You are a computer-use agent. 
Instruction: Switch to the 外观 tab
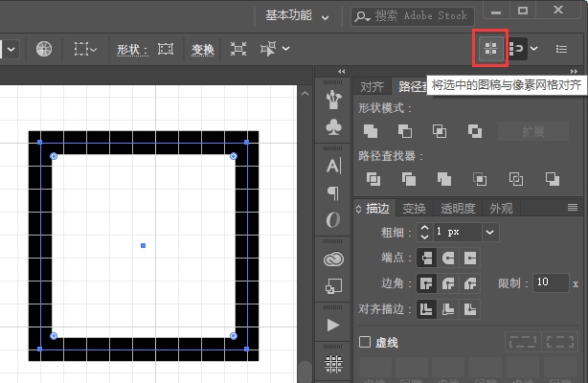501,208
